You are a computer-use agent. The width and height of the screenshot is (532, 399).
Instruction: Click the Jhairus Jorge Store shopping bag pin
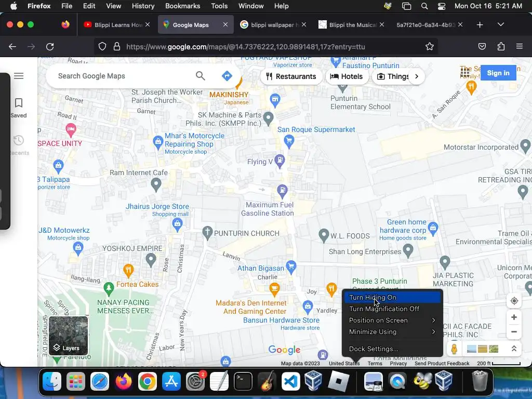[177, 224]
